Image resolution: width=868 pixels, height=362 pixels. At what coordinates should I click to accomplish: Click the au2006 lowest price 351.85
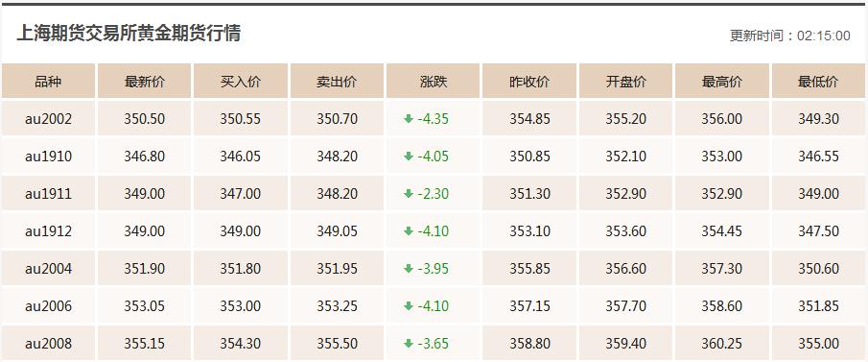coord(818,306)
